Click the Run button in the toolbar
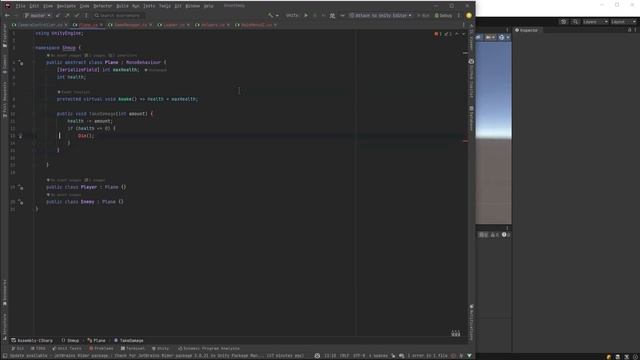This screenshot has width=640, height=360. [423, 16]
